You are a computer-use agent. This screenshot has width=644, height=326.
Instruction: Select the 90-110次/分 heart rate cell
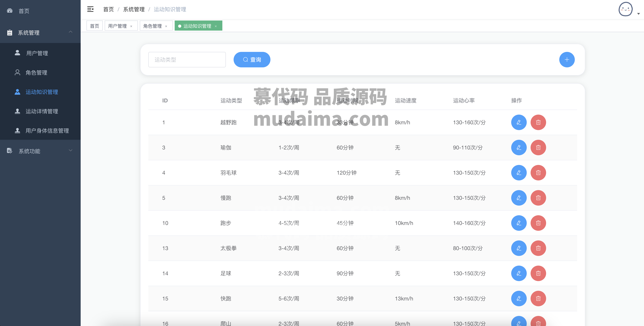click(x=468, y=148)
